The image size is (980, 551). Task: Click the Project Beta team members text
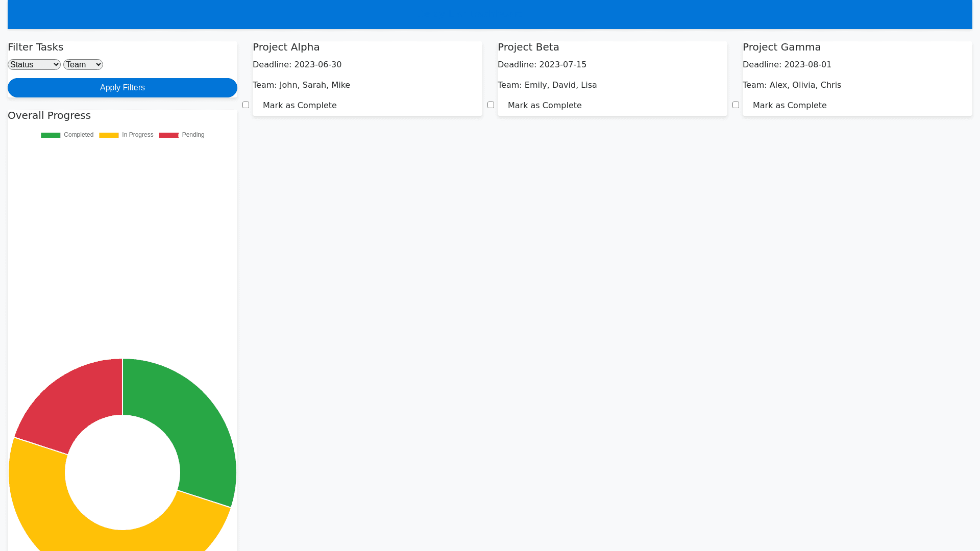pos(547,85)
